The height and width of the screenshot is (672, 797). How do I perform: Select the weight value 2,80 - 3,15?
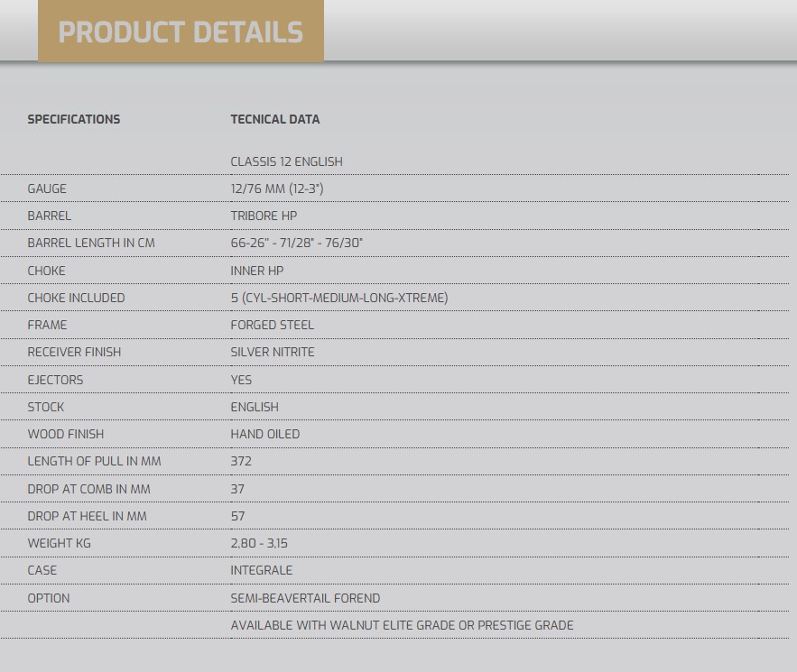point(259,544)
